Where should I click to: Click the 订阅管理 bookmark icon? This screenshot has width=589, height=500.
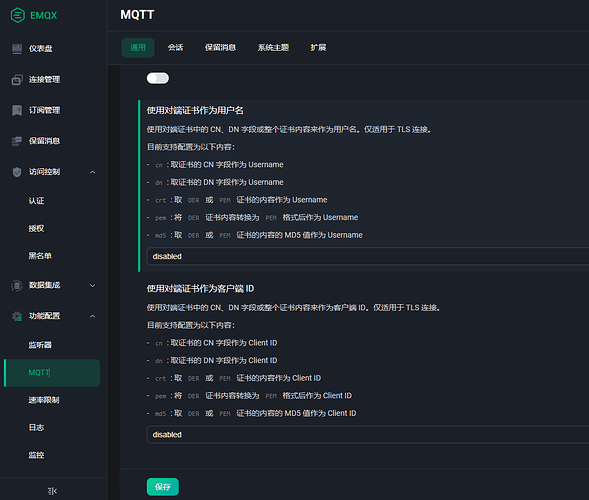17,110
